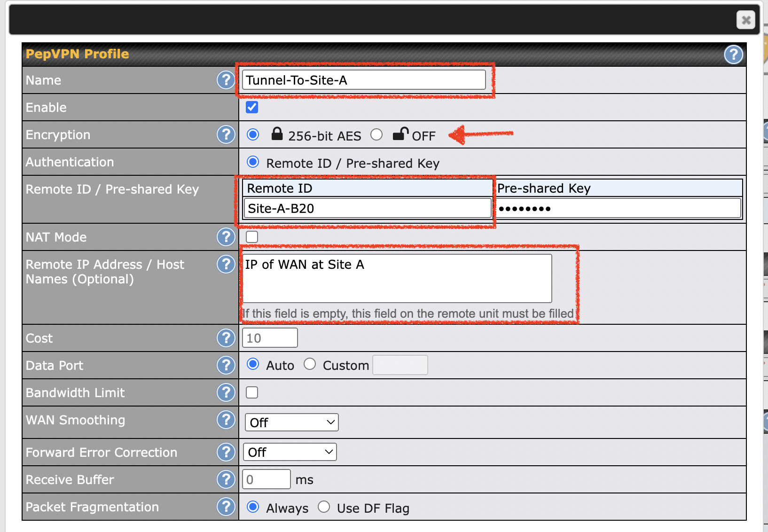768x532 pixels.
Task: Enable the NAT Mode checkbox
Action: (252, 237)
